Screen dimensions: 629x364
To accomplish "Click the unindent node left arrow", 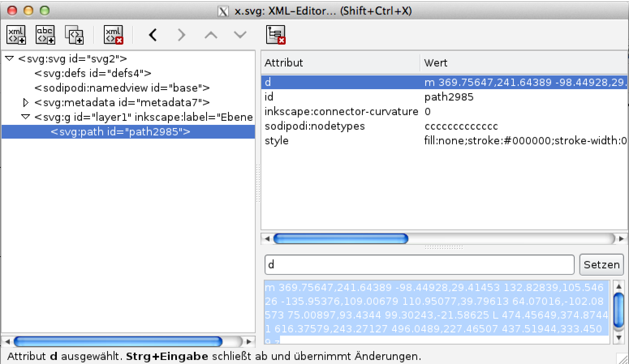I will pyautogui.click(x=153, y=35).
